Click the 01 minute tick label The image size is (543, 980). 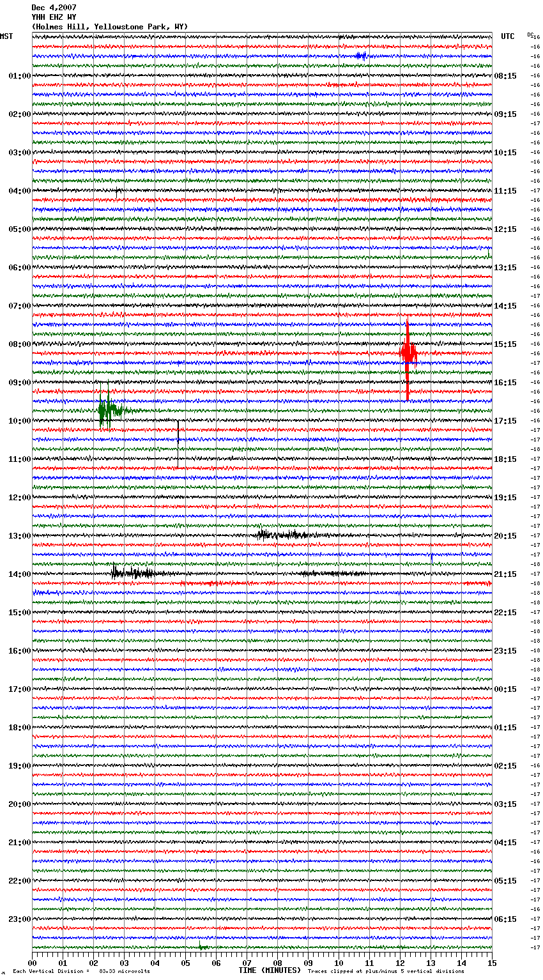click(63, 963)
